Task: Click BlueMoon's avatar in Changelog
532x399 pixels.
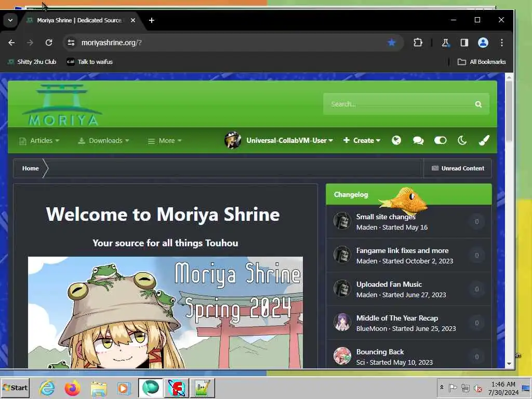Action: click(342, 322)
